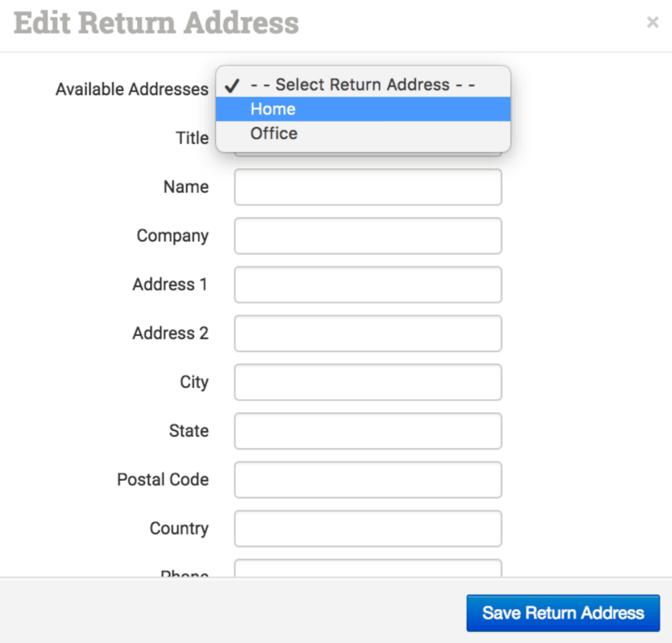Screen dimensions: 672x643
Task: Click the Country label text
Action: coord(178,529)
